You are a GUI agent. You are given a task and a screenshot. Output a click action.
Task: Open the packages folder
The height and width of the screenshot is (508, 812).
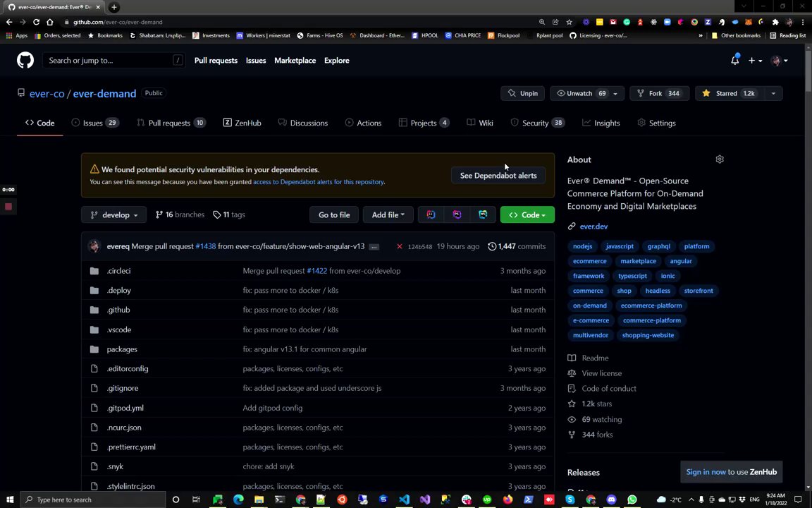click(122, 349)
